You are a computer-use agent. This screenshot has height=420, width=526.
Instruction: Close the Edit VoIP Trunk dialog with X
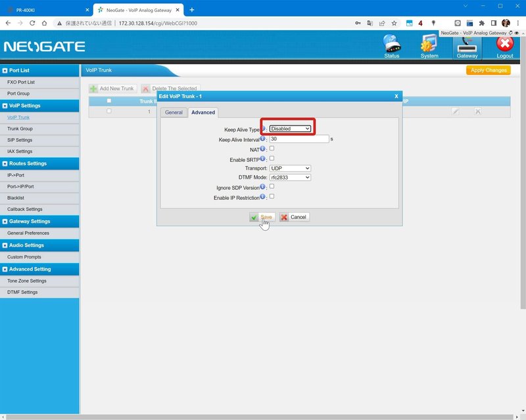(x=396, y=96)
